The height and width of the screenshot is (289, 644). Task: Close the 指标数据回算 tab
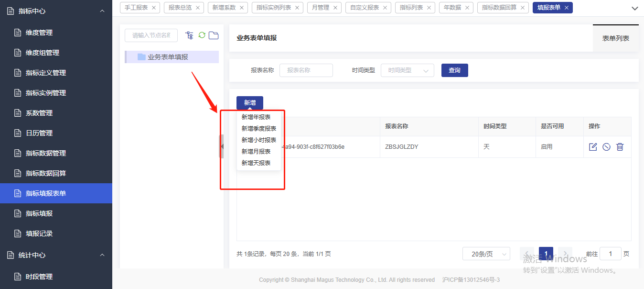pyautogui.click(x=524, y=8)
